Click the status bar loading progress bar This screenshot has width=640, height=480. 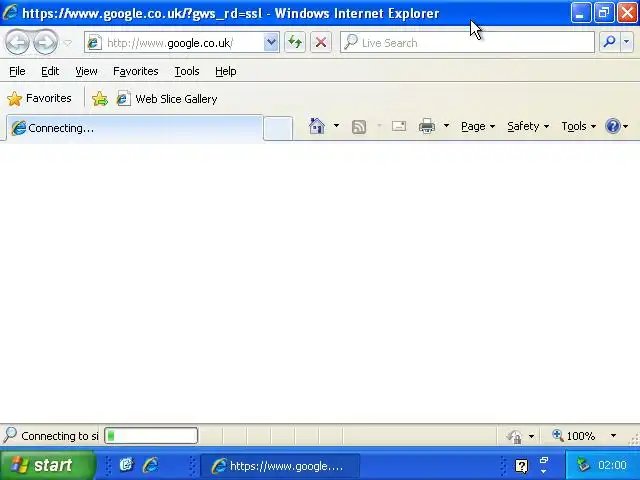[151, 436]
